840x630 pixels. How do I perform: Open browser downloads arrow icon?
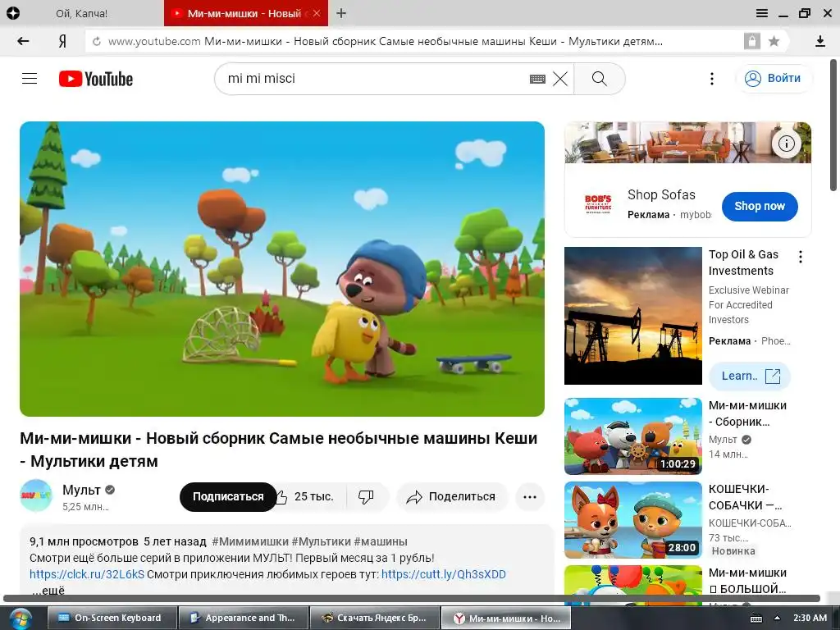pos(819,41)
